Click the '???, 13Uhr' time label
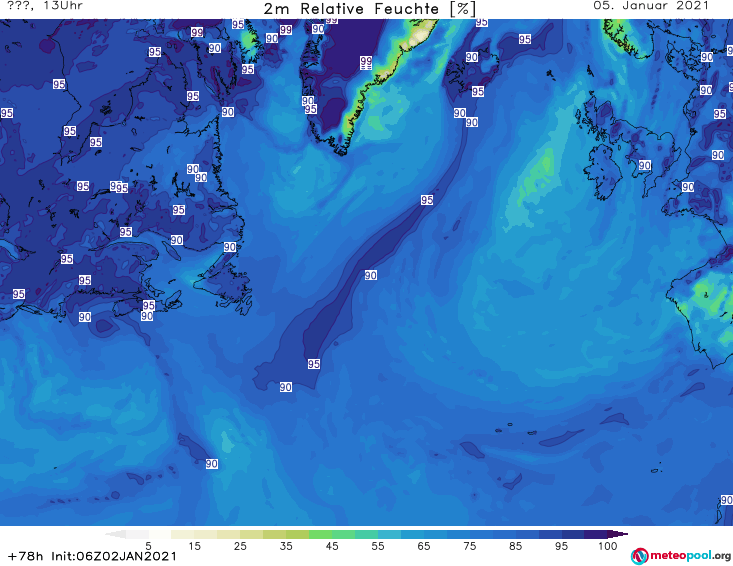Screen dimensions: 733x566 (x=45, y=6)
